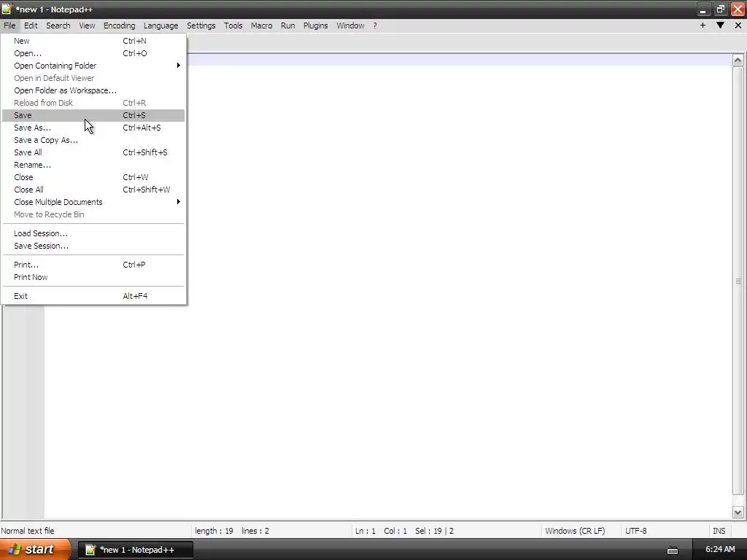Open the View menu
Viewport: 747px width, 560px height.
pyautogui.click(x=87, y=26)
